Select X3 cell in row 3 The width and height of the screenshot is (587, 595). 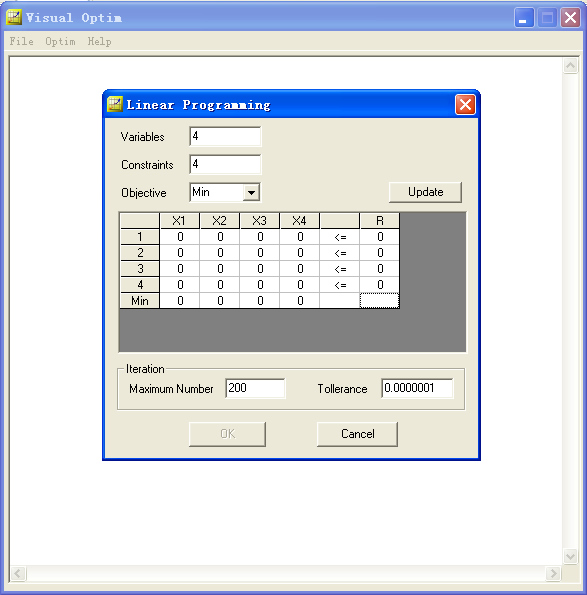coord(260,269)
